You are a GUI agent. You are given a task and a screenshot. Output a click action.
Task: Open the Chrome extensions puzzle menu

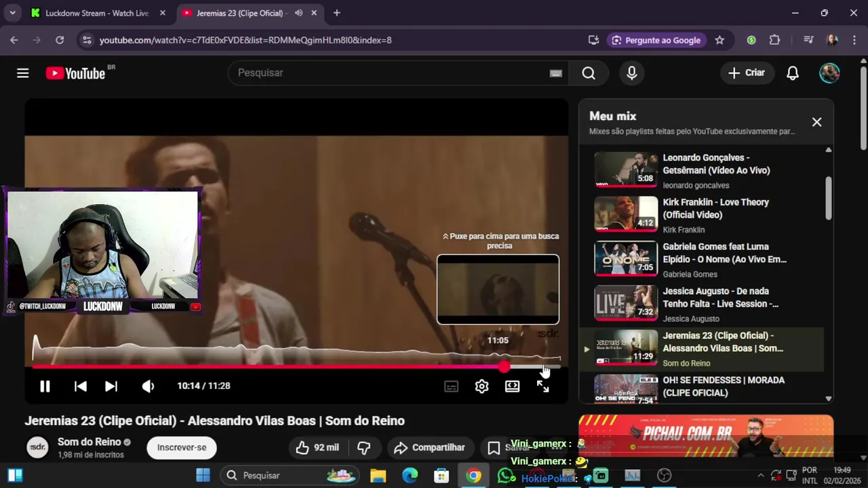pos(774,40)
